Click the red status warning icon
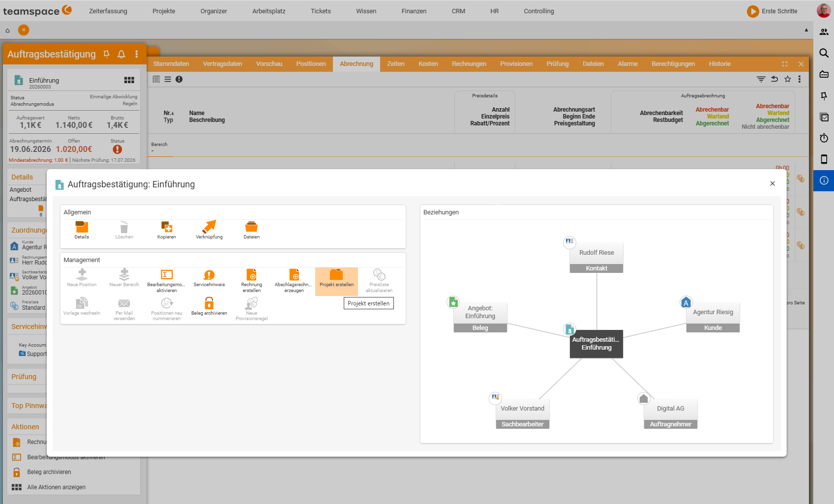This screenshot has height=504, width=834. click(117, 149)
